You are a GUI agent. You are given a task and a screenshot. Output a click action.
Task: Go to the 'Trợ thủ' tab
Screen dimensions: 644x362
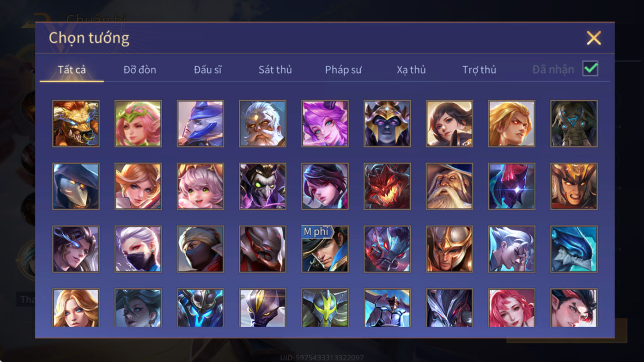pos(479,70)
